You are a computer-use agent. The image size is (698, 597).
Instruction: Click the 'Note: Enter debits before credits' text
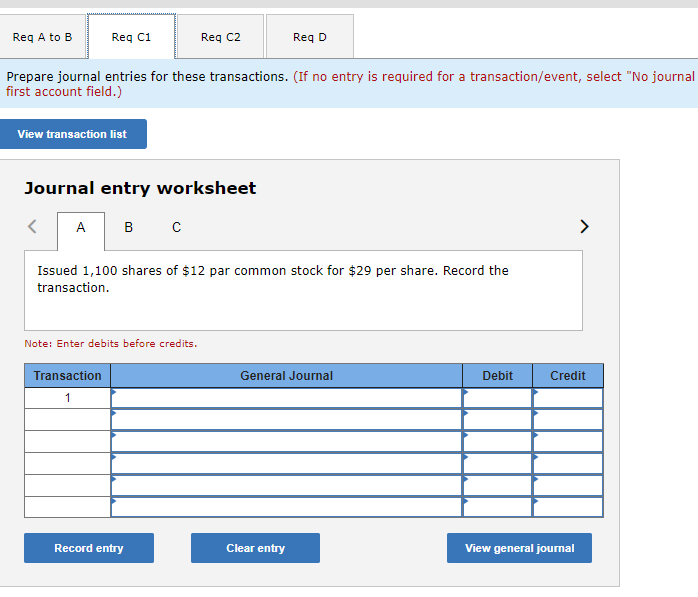pos(111,344)
